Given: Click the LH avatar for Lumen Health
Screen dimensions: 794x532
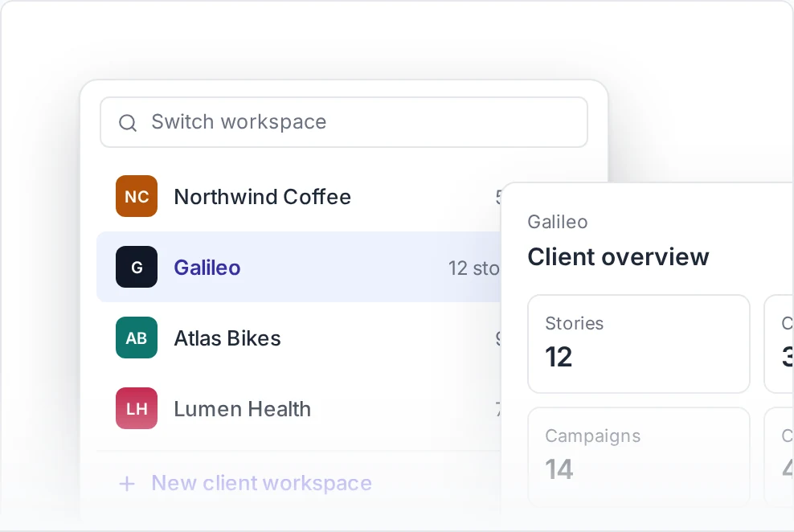Looking at the screenshot, I should (137, 408).
